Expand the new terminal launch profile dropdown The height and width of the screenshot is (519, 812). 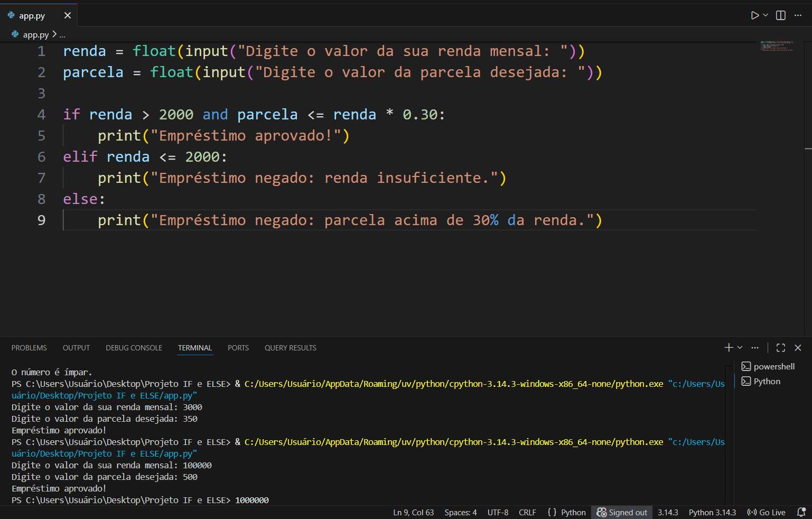point(740,347)
